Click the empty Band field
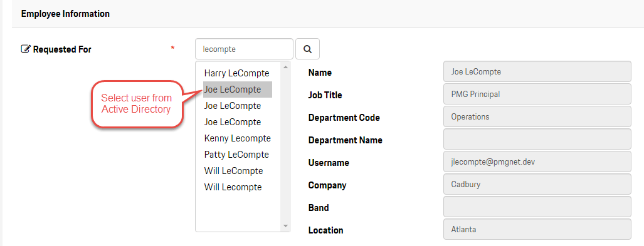 [537, 207]
